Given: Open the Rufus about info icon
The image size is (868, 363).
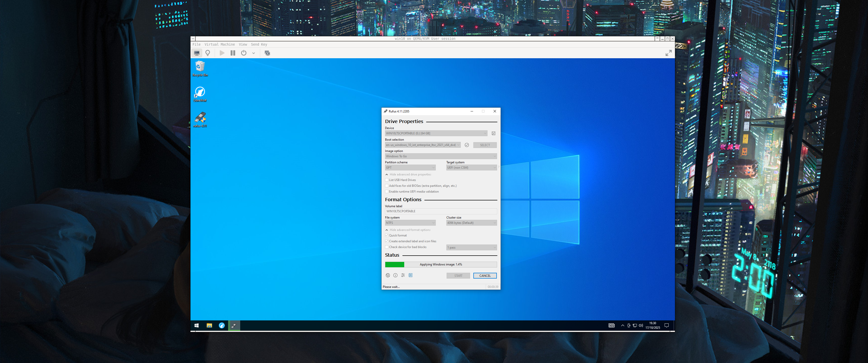Looking at the screenshot, I should pos(395,275).
